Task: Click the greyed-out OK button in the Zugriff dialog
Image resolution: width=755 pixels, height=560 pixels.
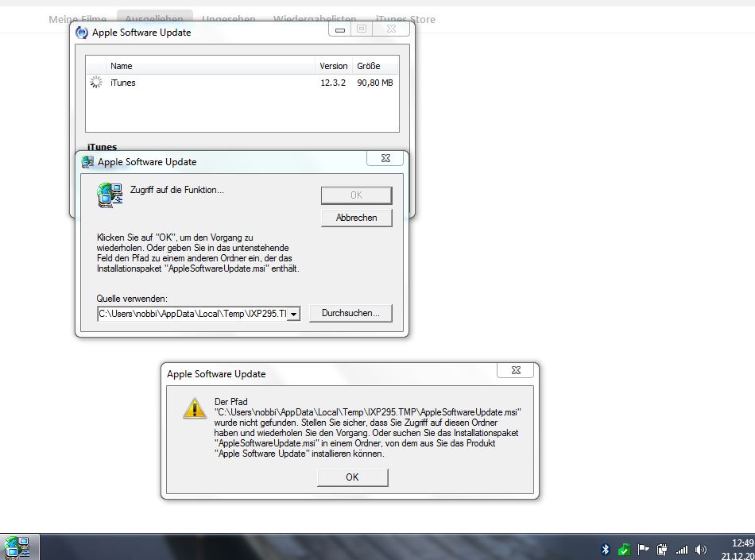Action: (356, 195)
